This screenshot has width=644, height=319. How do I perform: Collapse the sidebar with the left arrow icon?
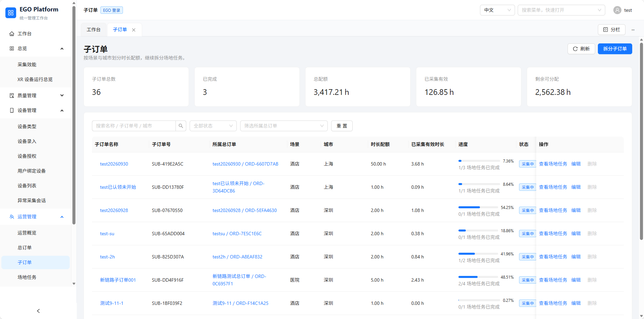pyautogui.click(x=38, y=311)
